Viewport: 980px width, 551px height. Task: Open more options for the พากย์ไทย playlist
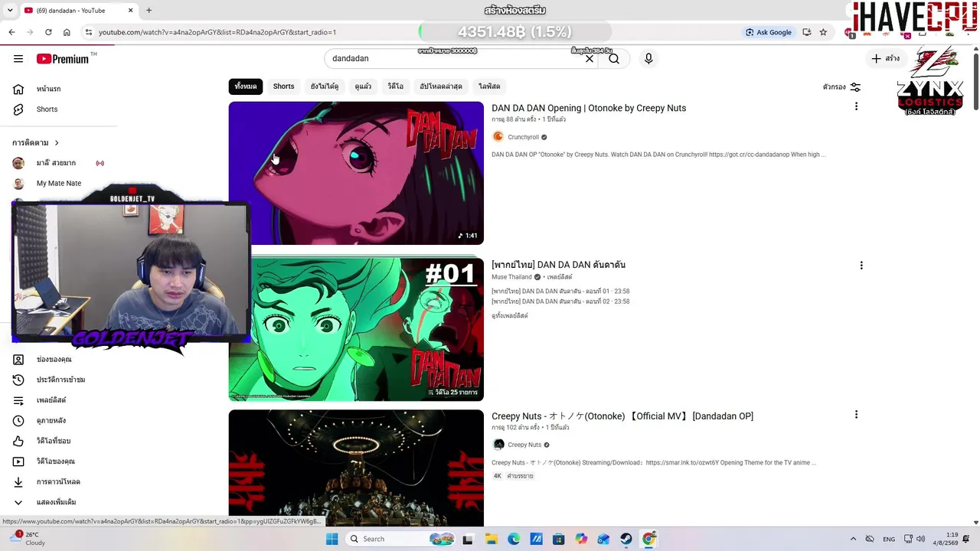point(861,266)
